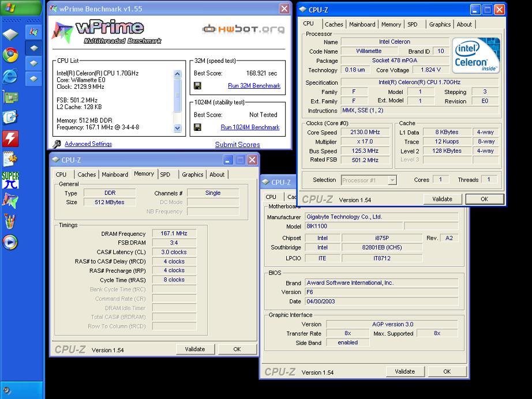Open the pencil cup paint icon
Image resolution: width=532 pixels, height=399 pixels.
10,221
